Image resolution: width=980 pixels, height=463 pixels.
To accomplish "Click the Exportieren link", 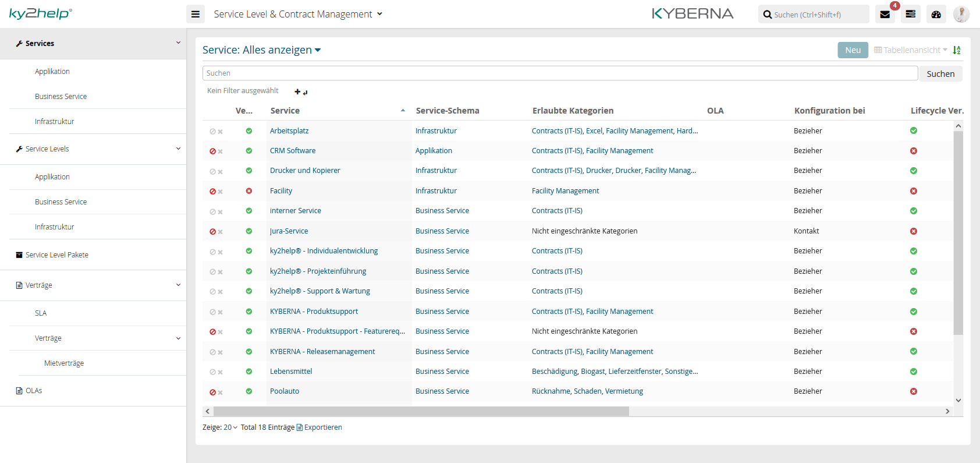I will tap(323, 427).
